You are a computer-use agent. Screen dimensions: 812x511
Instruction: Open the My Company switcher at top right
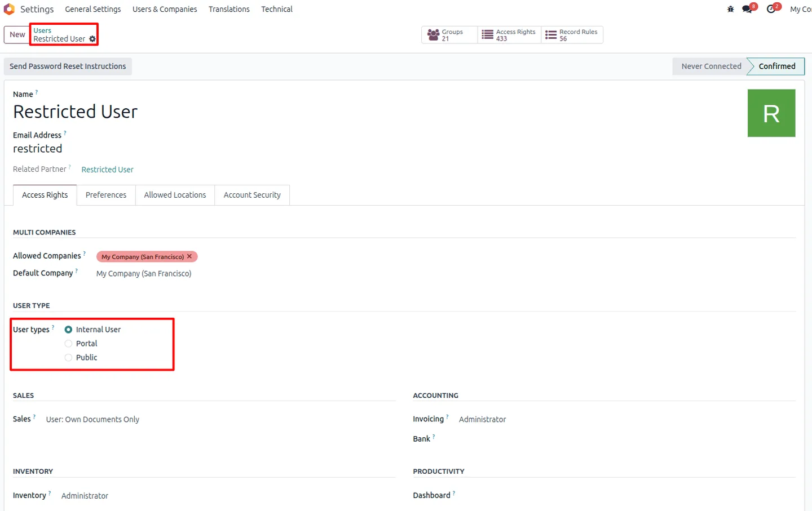800,9
